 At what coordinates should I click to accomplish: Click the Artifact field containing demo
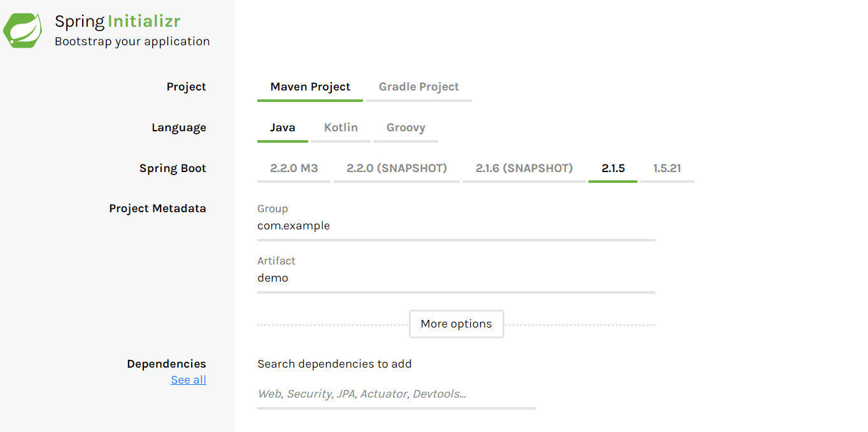coord(456,278)
